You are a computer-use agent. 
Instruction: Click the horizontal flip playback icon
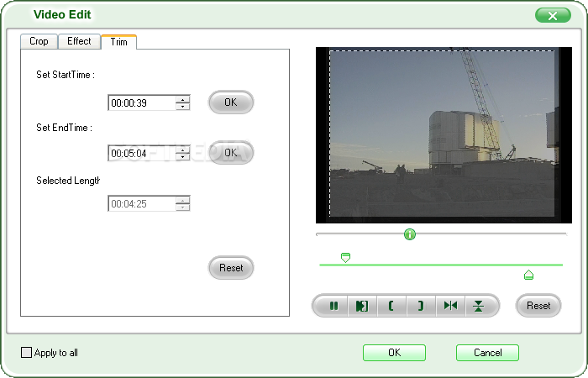click(x=450, y=306)
